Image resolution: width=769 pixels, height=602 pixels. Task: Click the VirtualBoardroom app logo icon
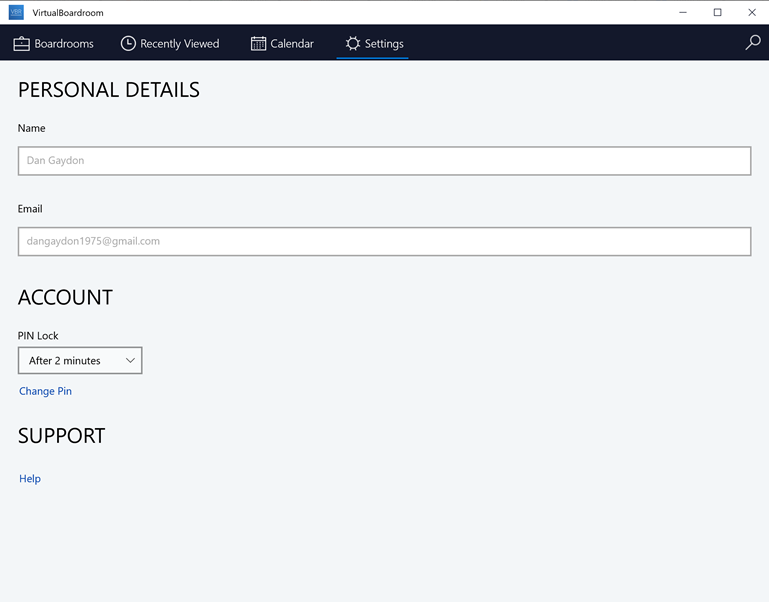pos(16,12)
